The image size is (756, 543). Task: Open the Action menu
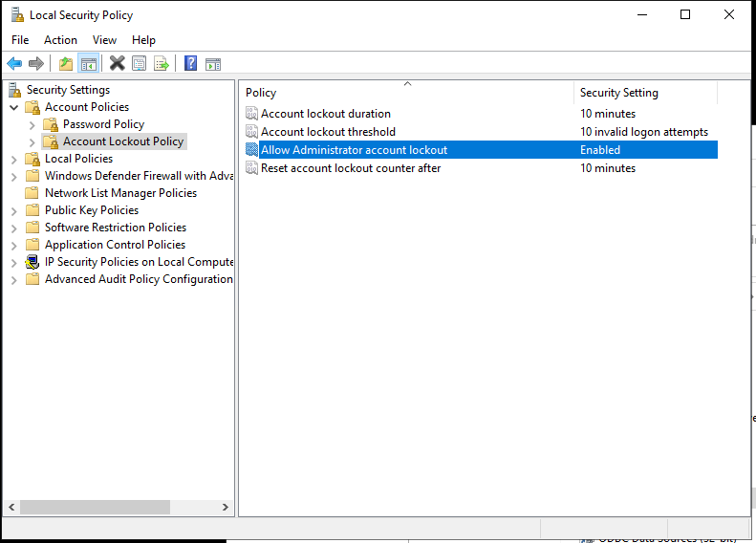[60, 39]
